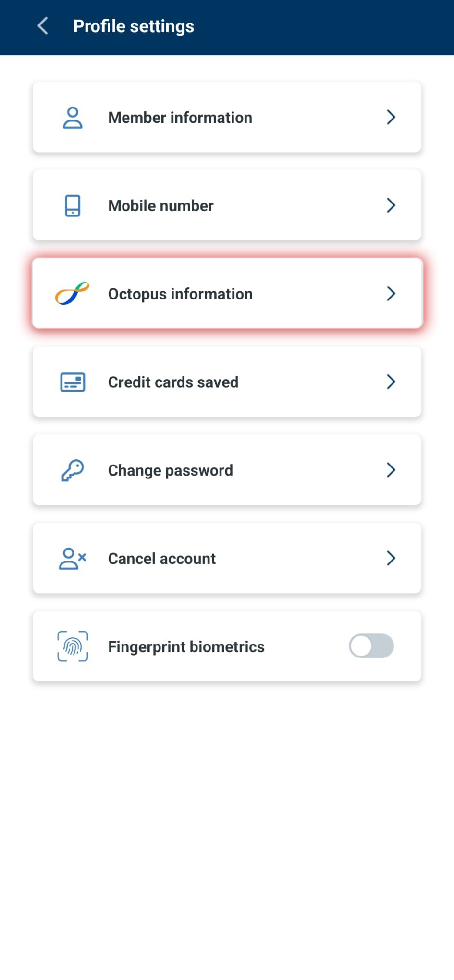Screen dimensions: 454x980
Task: Open the Change password option
Action: coord(227,470)
